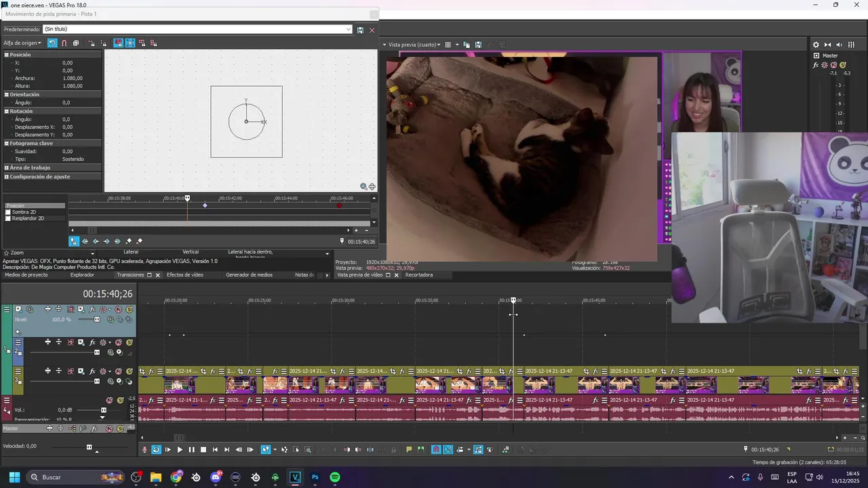The height and width of the screenshot is (488, 868).
Task: Click the pan move tool in track motion workspace
Action: 372,186
